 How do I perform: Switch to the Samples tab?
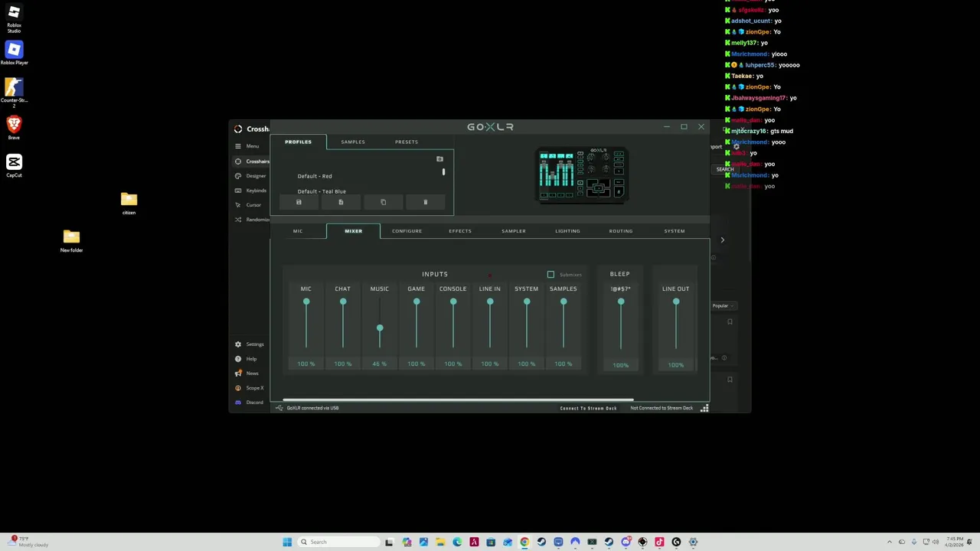click(x=353, y=142)
